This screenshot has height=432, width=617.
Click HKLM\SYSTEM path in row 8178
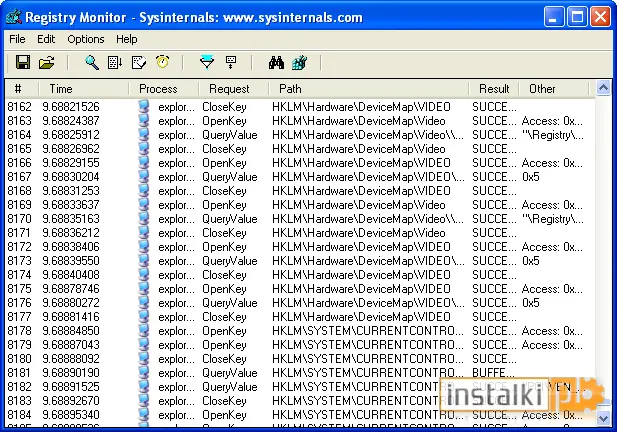pos(368,331)
